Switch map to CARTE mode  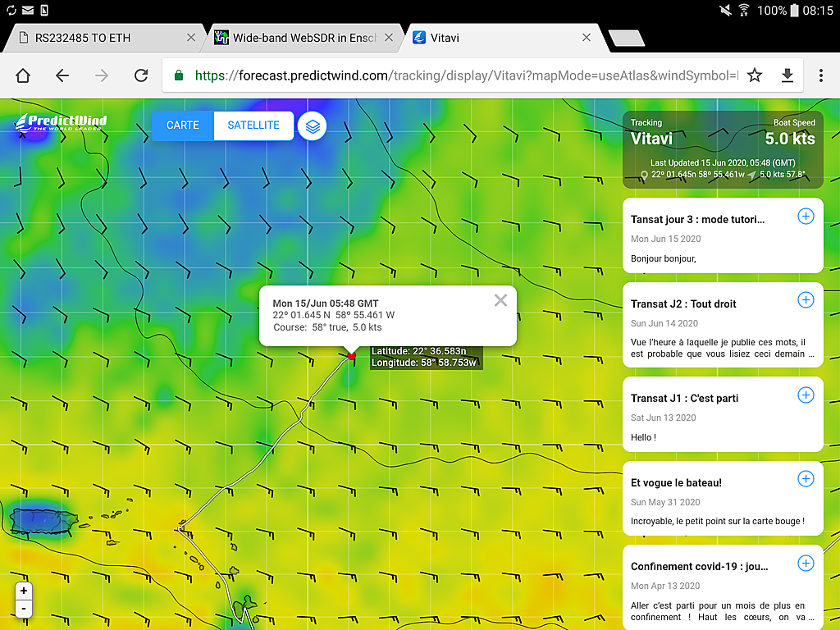click(x=183, y=126)
